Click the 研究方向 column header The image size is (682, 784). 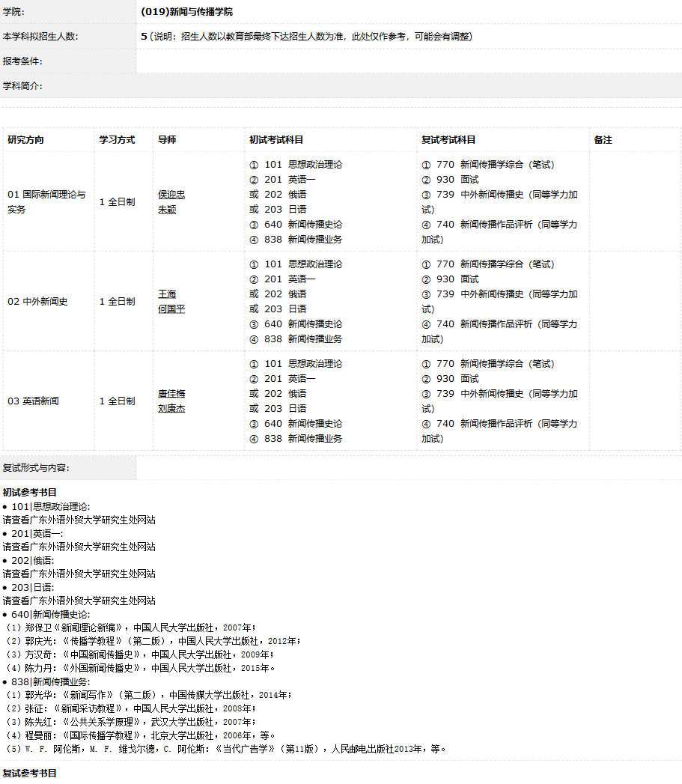pyautogui.click(x=26, y=140)
